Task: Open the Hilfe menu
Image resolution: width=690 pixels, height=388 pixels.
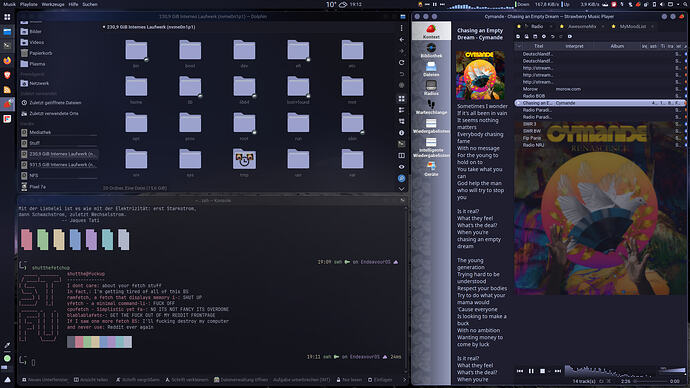Action: [73, 4]
